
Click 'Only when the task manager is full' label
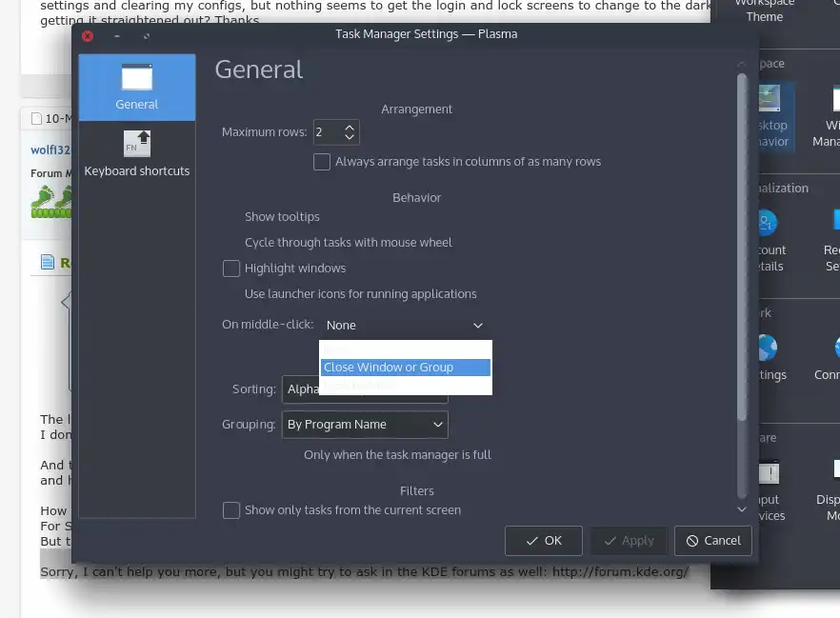click(x=397, y=454)
